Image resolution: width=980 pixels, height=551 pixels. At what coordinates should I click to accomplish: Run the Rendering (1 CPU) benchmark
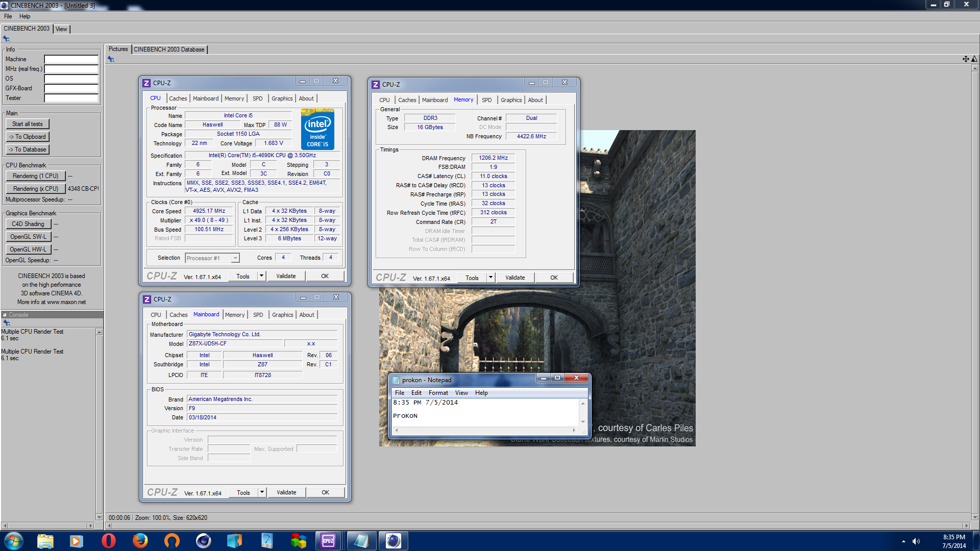coord(35,176)
